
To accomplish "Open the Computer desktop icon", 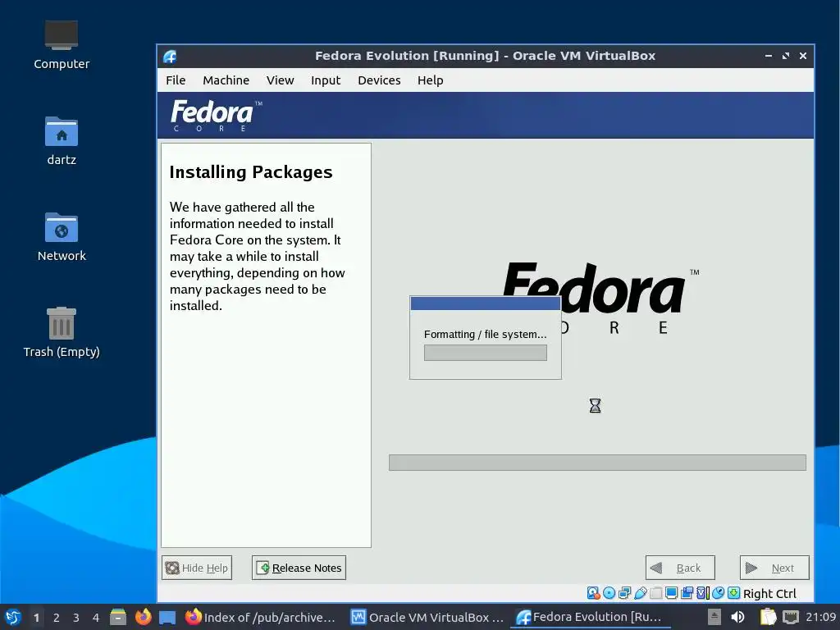I will point(62,45).
